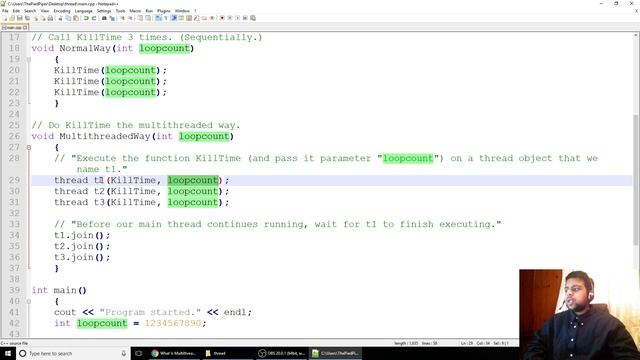Viewport: 640px width, 360px height.
Task: Click the Open file toolbar icon
Action: pos(12,18)
